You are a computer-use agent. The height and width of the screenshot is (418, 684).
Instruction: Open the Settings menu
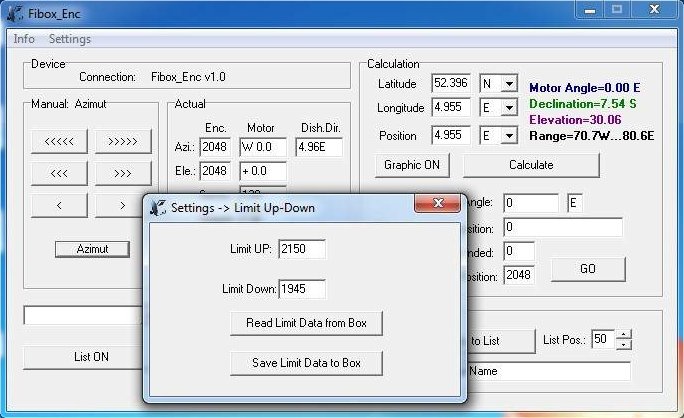point(69,39)
